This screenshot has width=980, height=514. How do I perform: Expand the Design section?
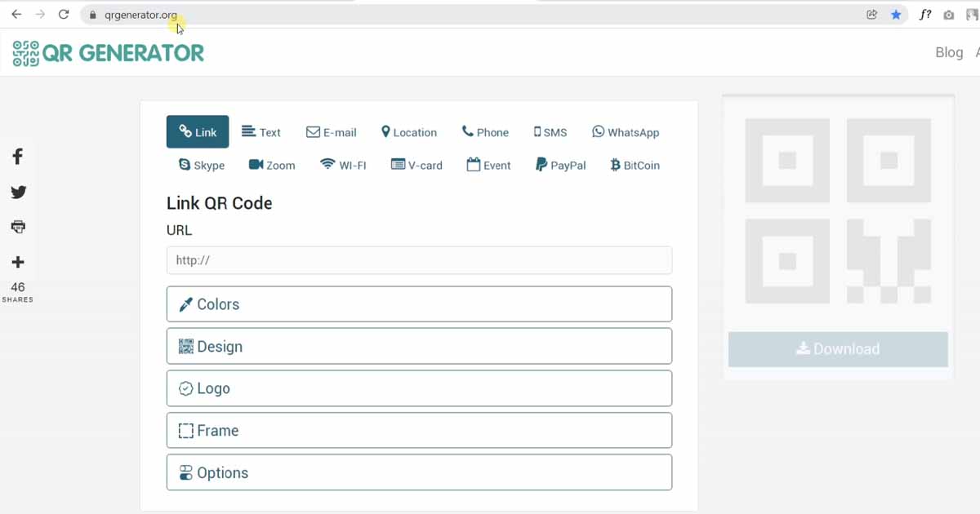pyautogui.click(x=419, y=346)
